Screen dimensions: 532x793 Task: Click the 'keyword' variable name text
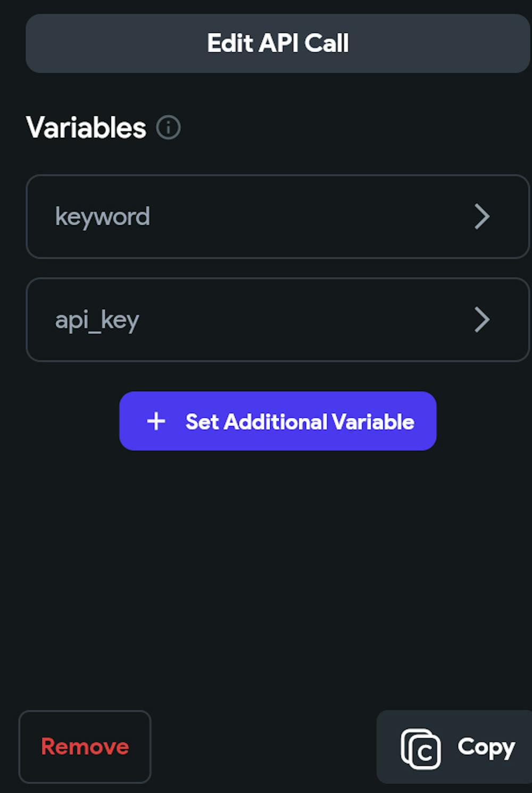pos(103,217)
